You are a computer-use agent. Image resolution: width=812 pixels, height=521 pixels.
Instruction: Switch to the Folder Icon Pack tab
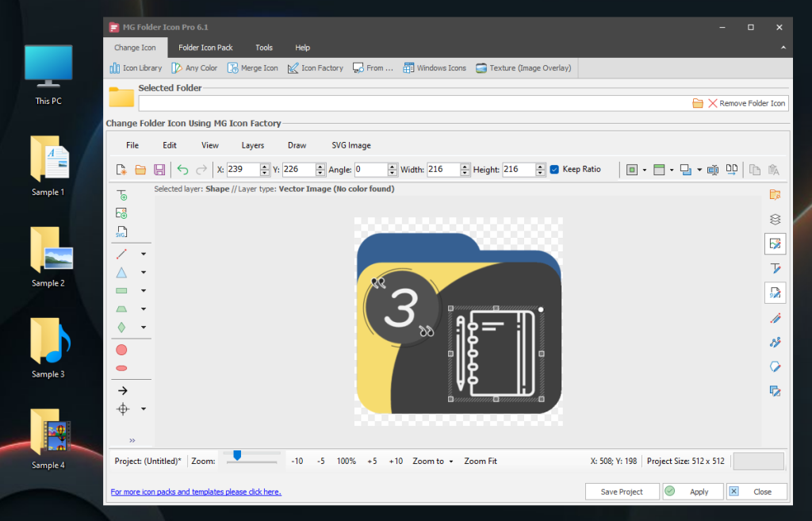coord(205,47)
